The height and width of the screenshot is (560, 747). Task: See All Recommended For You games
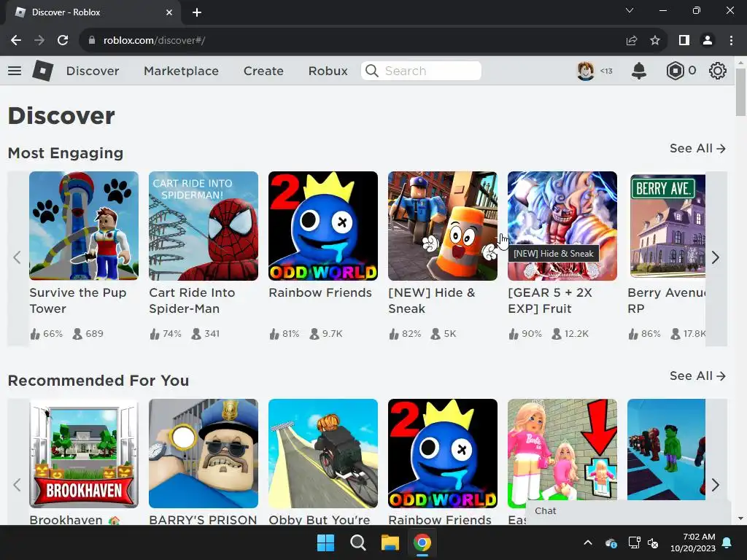(x=697, y=376)
